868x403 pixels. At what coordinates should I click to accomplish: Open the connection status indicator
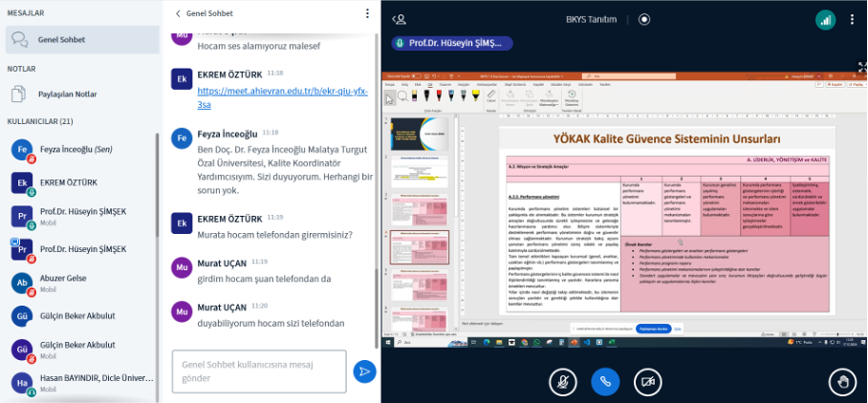point(824,18)
